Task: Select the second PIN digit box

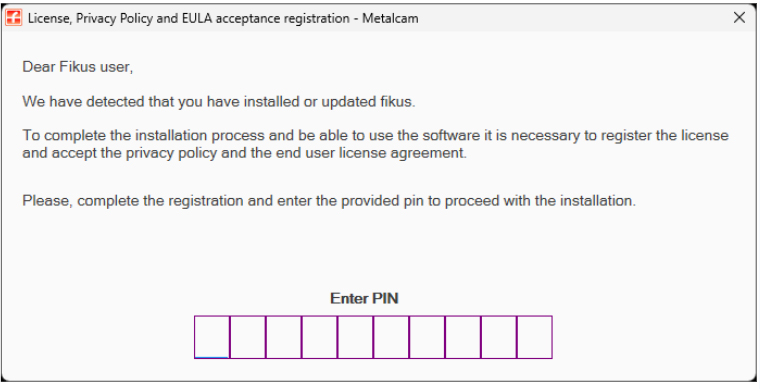Action: coord(248,337)
